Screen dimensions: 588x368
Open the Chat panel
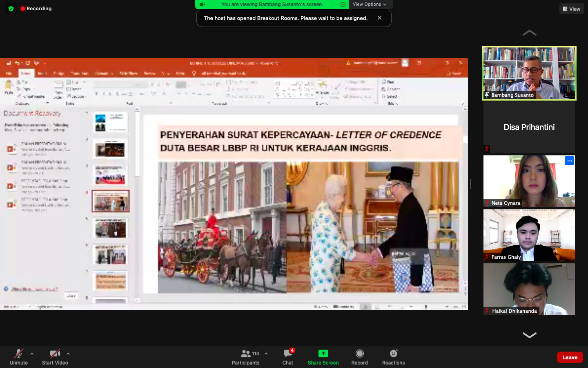point(288,357)
